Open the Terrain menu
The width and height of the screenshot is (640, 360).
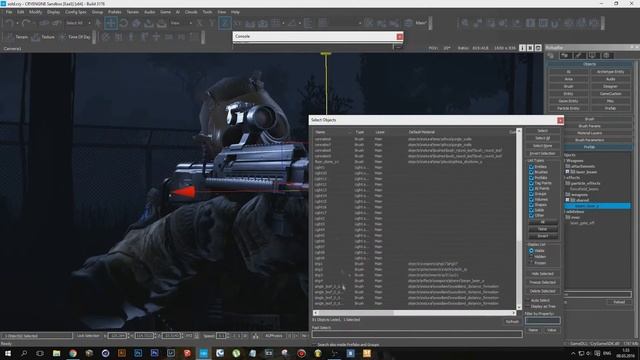(133, 12)
